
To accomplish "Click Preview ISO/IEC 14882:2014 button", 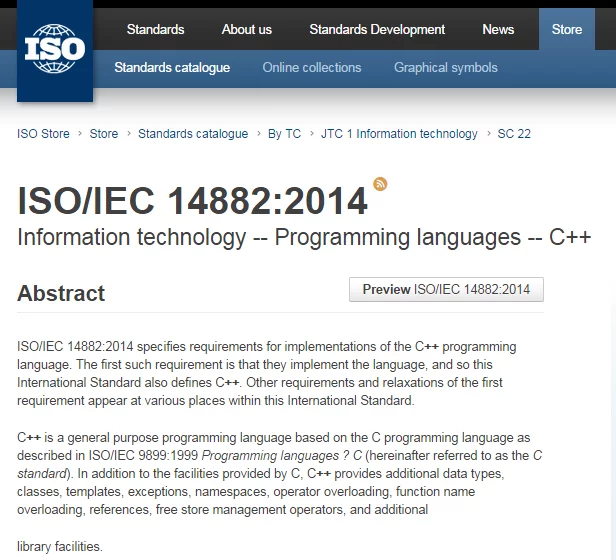I will 446,290.
